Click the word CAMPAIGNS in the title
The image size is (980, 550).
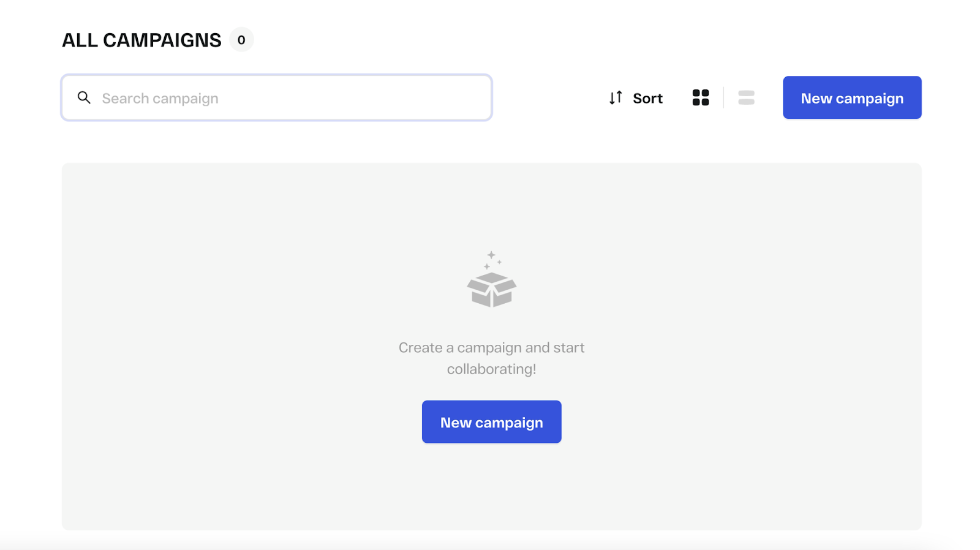tap(162, 40)
